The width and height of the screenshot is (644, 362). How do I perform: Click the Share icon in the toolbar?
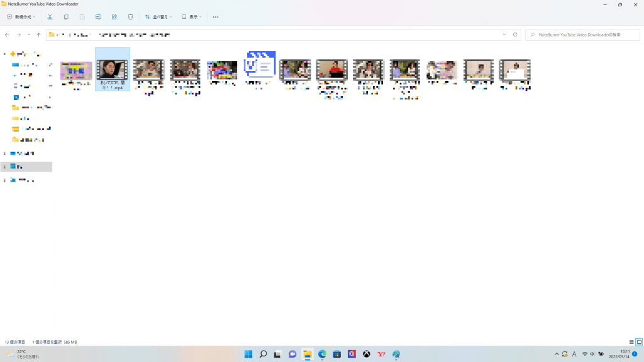(114, 17)
